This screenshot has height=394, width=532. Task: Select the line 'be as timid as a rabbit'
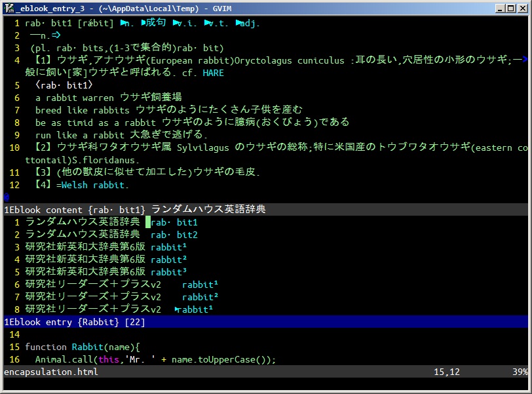[192, 123]
